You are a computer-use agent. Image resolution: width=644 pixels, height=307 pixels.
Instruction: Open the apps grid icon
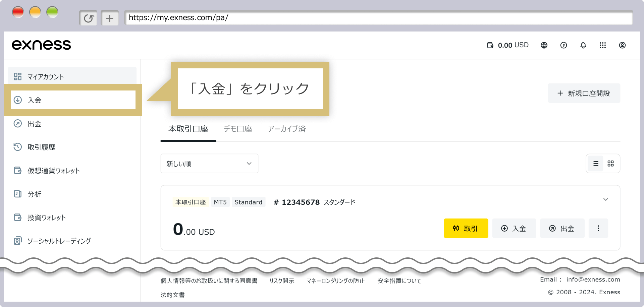pyautogui.click(x=603, y=45)
